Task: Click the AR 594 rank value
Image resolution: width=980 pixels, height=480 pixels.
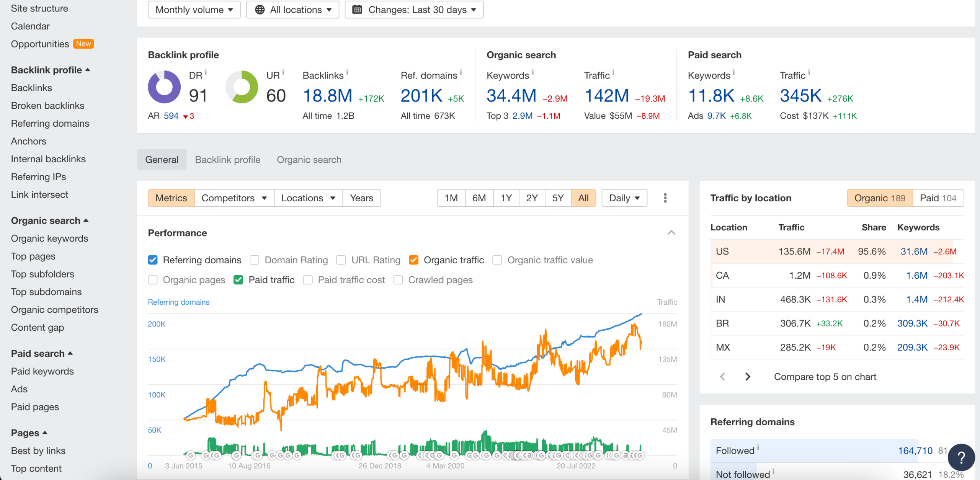Action: point(171,116)
